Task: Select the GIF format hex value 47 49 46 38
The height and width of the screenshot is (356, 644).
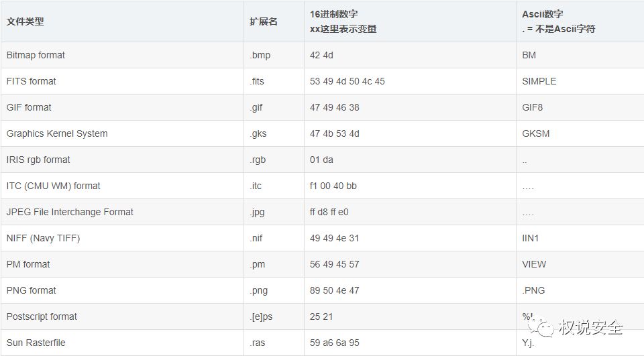Action: 335,107
